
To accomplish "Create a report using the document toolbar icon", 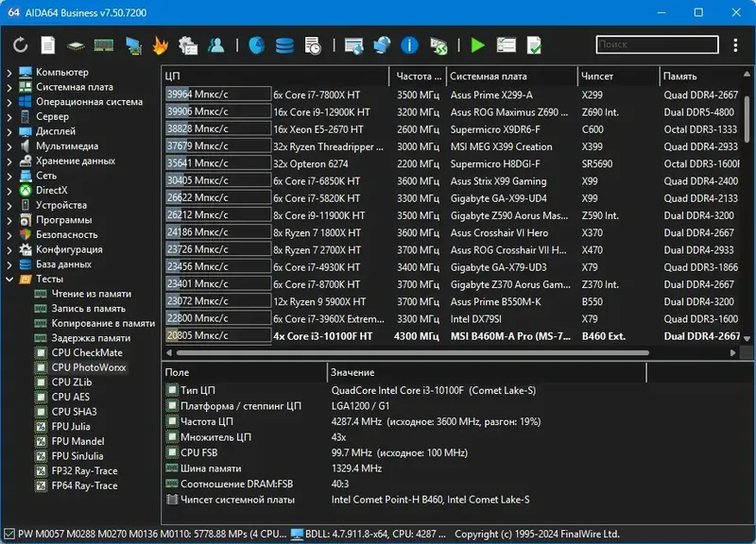I will 46,44.
